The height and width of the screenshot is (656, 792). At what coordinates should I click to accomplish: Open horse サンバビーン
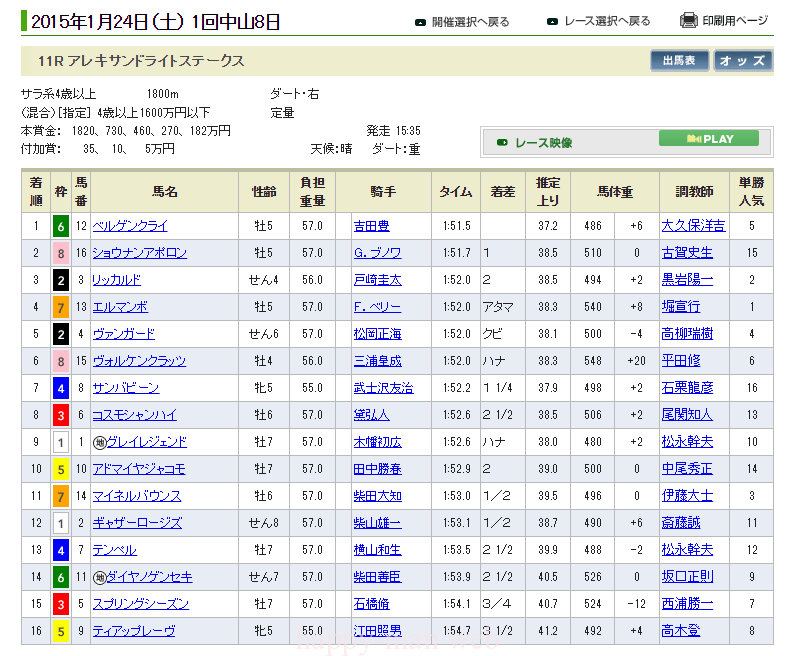(x=126, y=388)
